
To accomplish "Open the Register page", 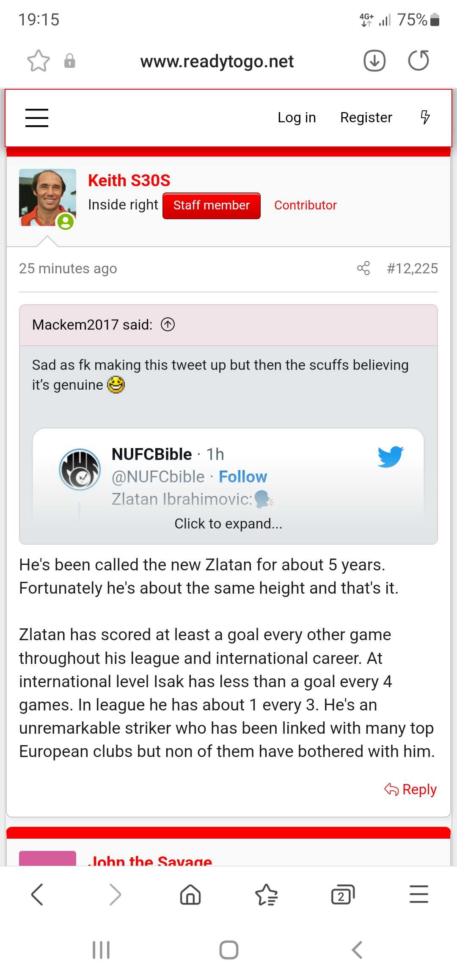I will pos(366,118).
